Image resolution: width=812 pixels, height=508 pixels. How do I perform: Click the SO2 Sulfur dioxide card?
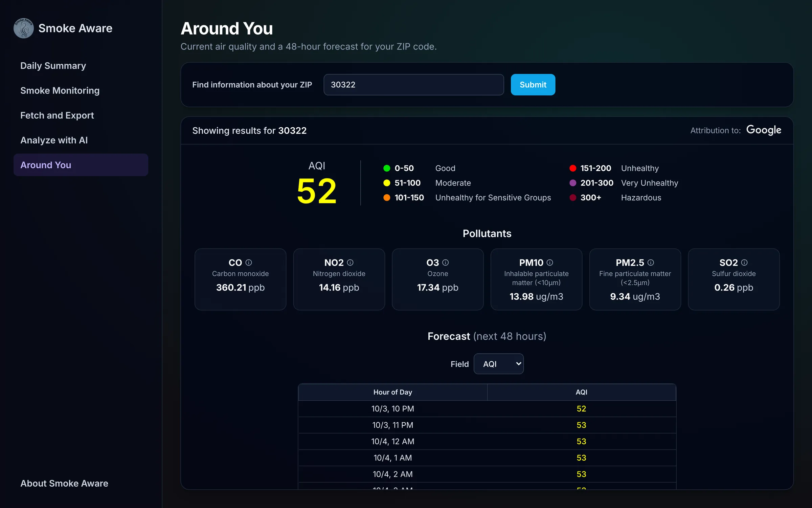tap(734, 279)
